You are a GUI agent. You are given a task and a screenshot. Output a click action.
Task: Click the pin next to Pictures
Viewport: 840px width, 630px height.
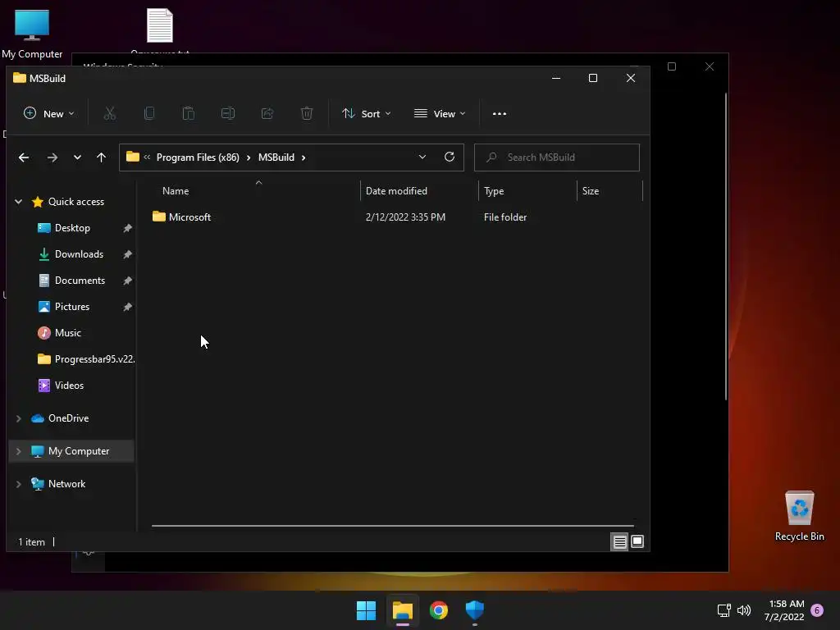(127, 307)
